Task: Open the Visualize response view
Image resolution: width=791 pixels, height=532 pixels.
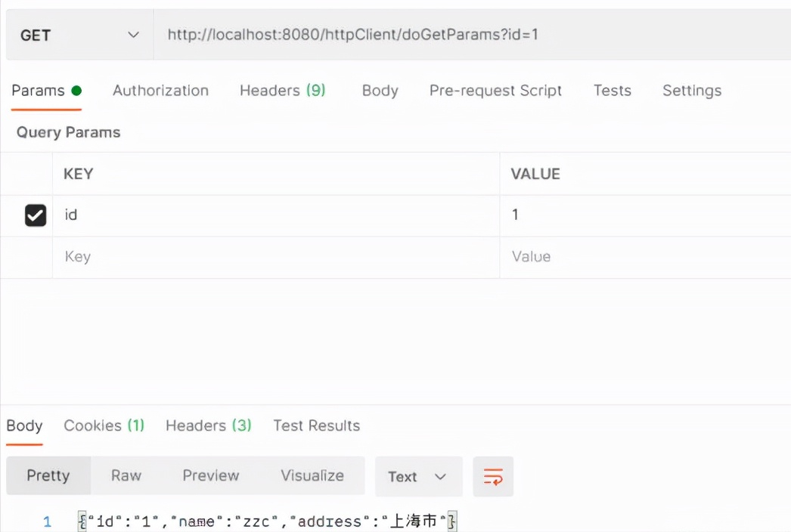Action: (312, 475)
